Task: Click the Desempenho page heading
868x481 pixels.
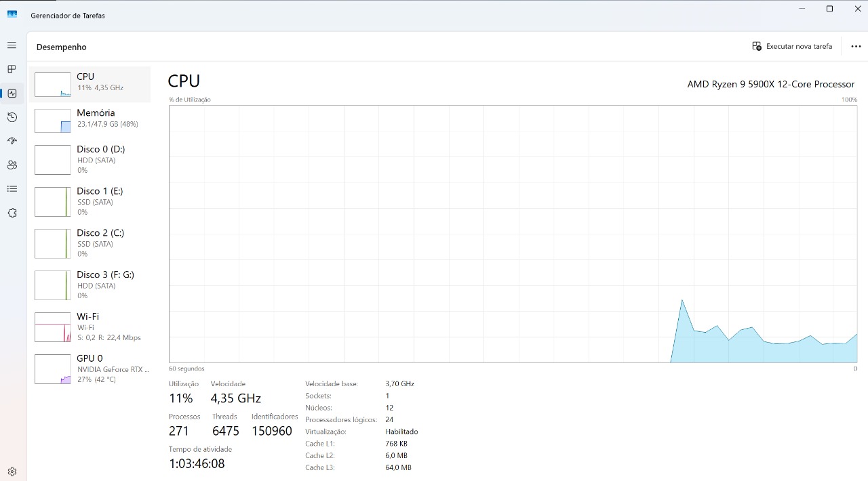Action: pos(61,47)
